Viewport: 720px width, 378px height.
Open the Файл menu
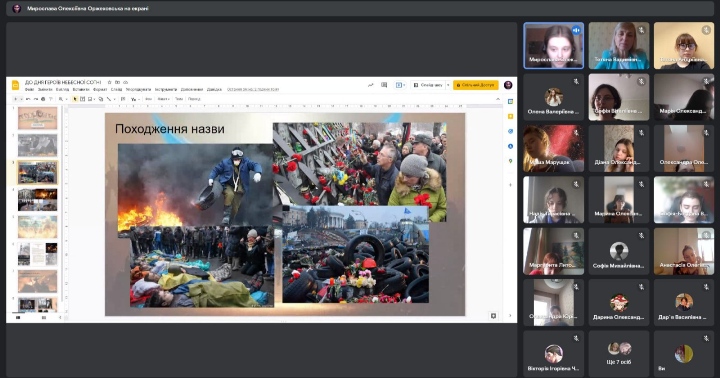(29, 90)
